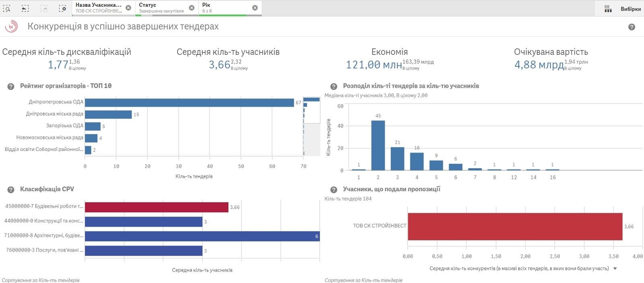The image size is (644, 283).
Task: Click the help icon beside the page title
Action: [632, 27]
